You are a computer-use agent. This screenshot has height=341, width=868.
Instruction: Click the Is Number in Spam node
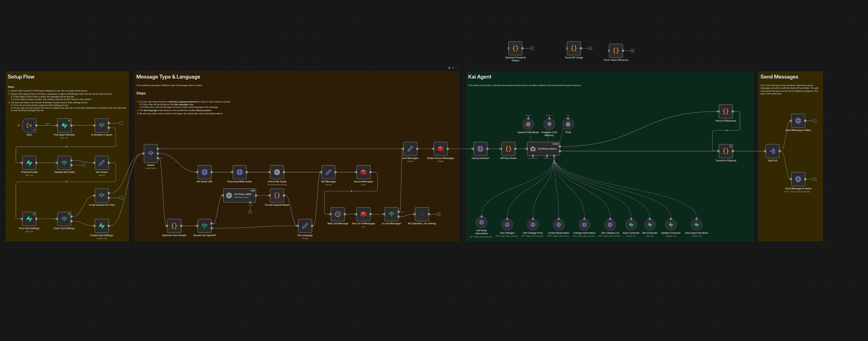tap(102, 125)
